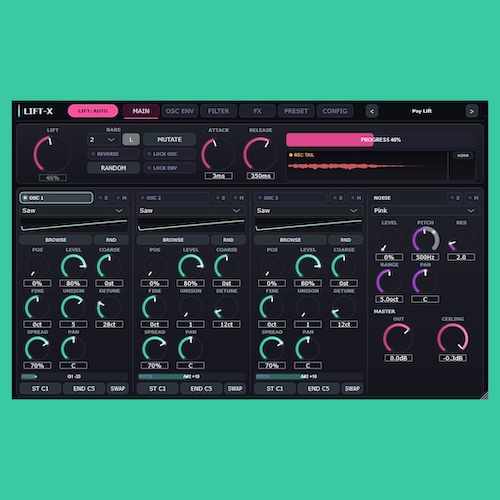Screen dimensions: 500x500
Task: Click the 3ms attack value field
Action: [218, 176]
